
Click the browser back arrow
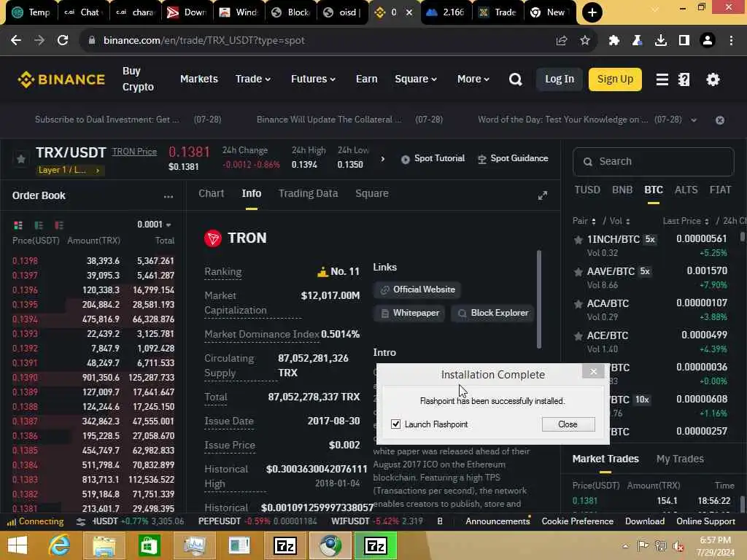(x=16, y=41)
